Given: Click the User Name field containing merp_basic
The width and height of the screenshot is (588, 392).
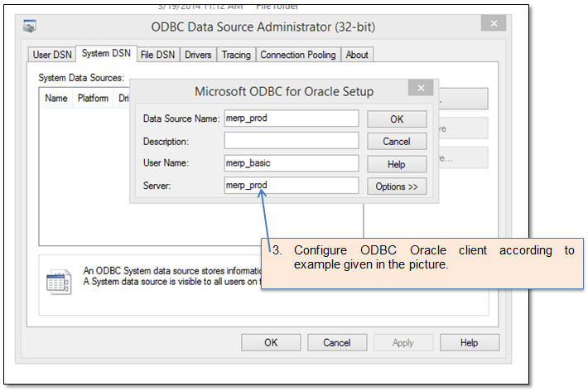Looking at the screenshot, I should [x=291, y=163].
